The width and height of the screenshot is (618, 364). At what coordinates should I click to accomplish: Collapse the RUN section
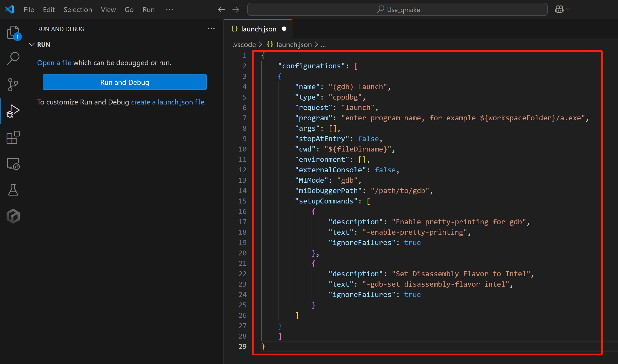32,45
